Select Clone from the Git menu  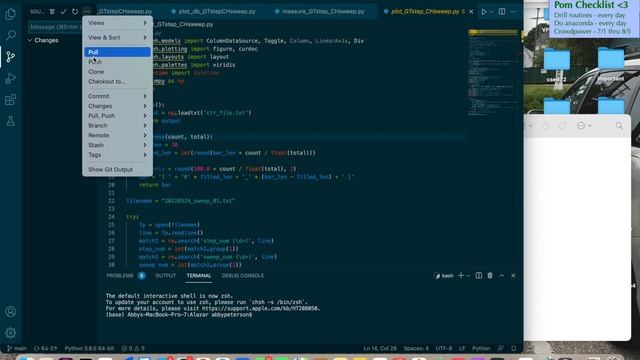[x=117, y=72]
